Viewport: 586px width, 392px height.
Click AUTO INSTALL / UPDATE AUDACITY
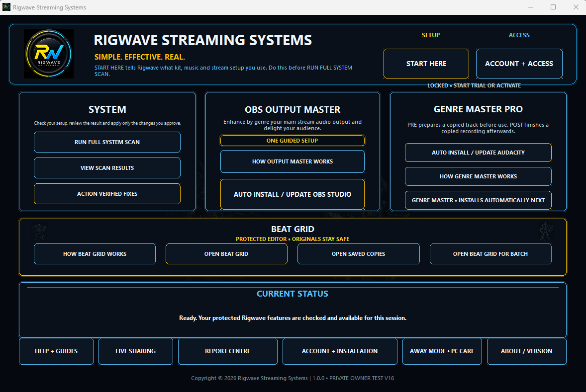click(478, 153)
